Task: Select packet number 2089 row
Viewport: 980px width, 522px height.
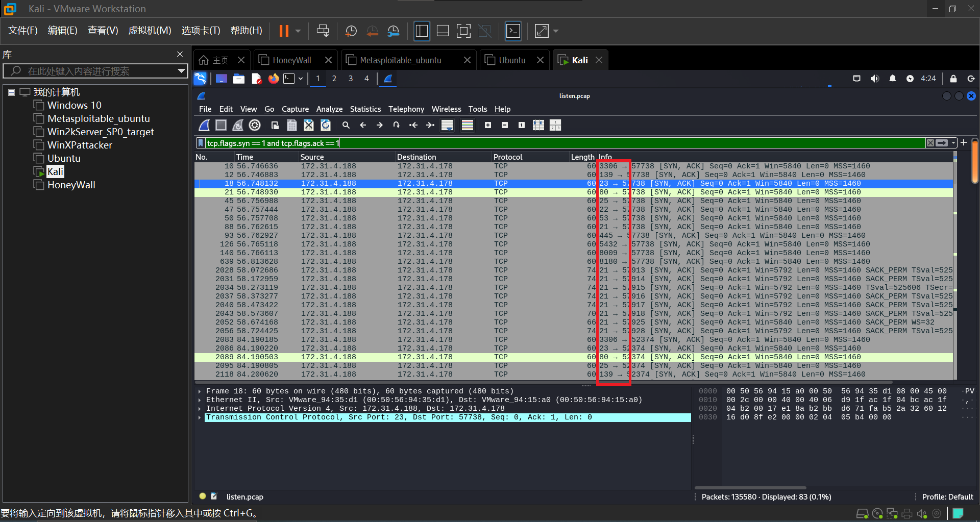Action: (574, 357)
